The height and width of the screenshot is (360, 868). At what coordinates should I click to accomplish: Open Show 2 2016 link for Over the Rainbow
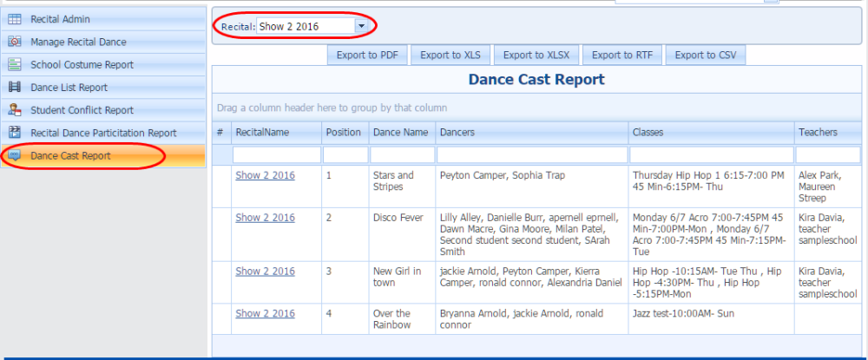tap(265, 313)
